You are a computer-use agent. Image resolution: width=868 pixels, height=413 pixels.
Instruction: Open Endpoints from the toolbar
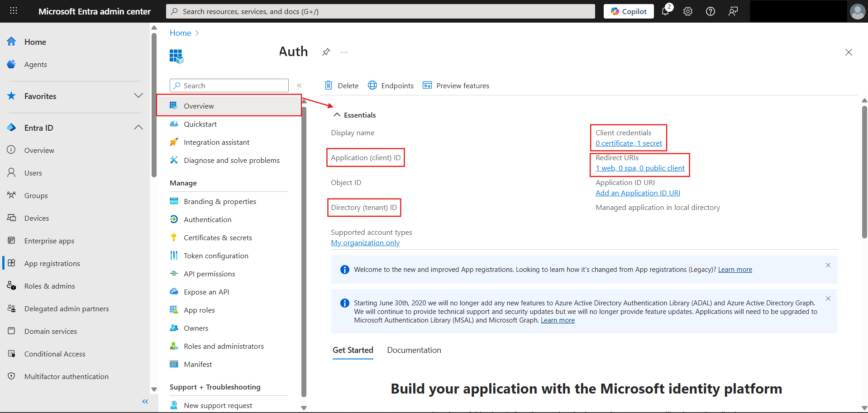pos(391,85)
